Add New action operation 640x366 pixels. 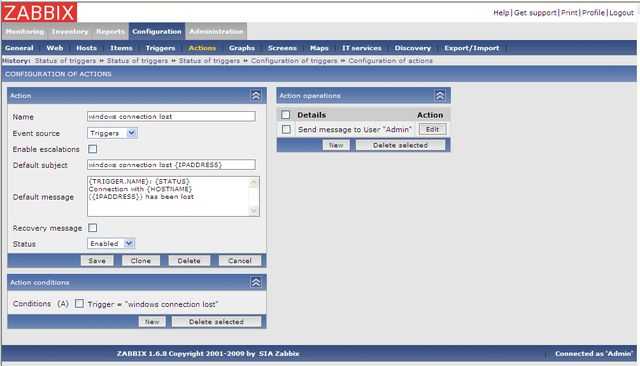[336, 145]
